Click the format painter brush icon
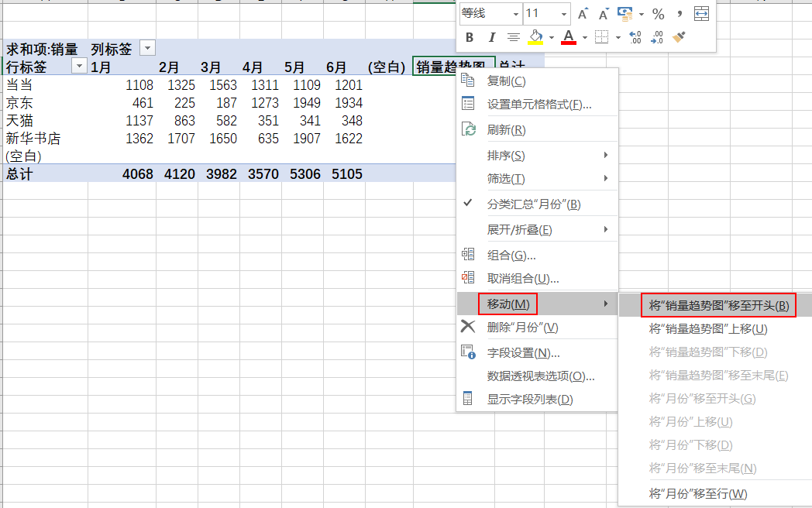 click(x=679, y=37)
